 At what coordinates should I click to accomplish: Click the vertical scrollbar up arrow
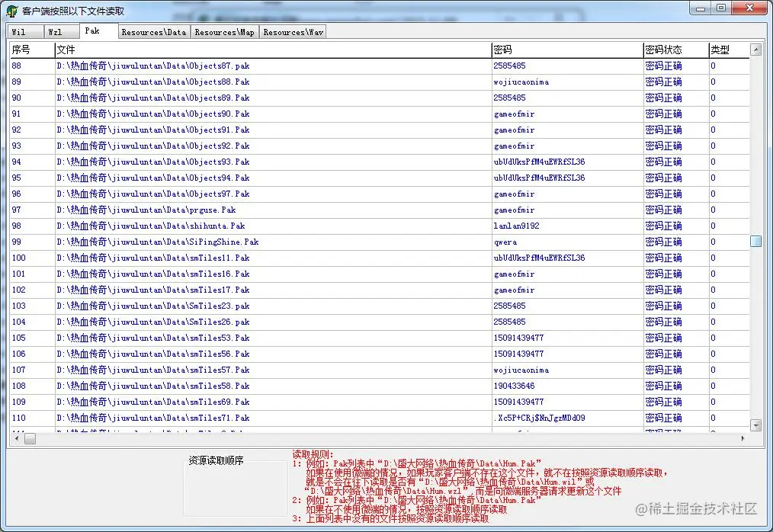(x=755, y=50)
